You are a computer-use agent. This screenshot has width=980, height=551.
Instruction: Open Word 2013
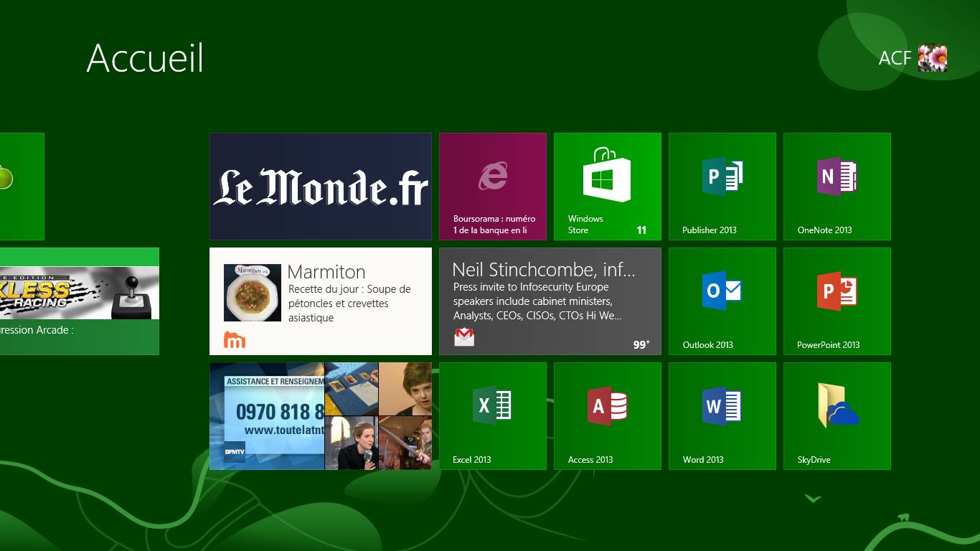click(x=722, y=416)
